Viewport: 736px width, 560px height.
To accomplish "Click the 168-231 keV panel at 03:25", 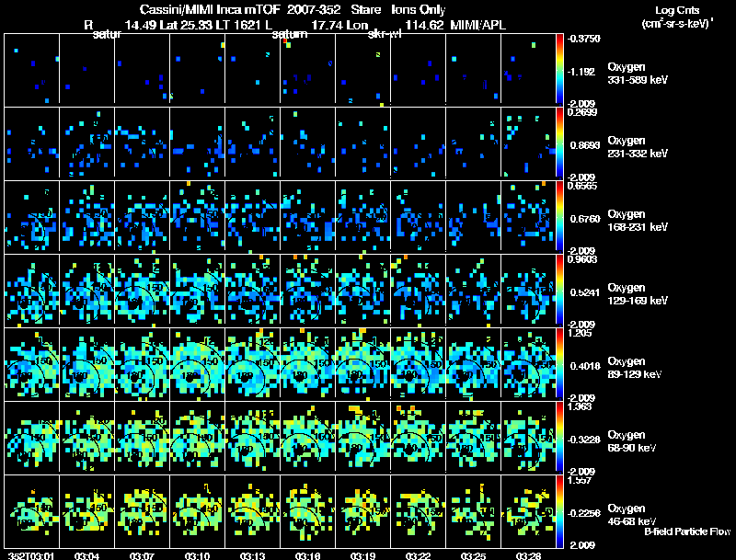I will 473,217.
